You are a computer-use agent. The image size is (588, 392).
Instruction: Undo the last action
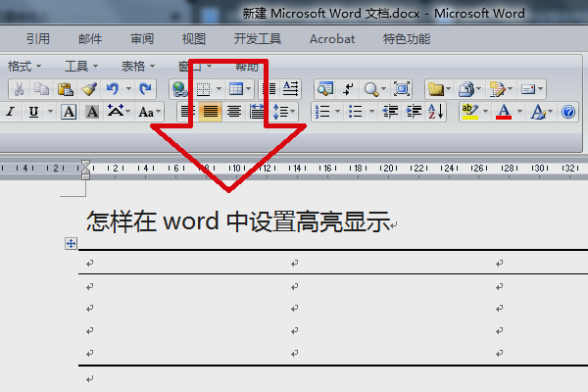click(112, 89)
